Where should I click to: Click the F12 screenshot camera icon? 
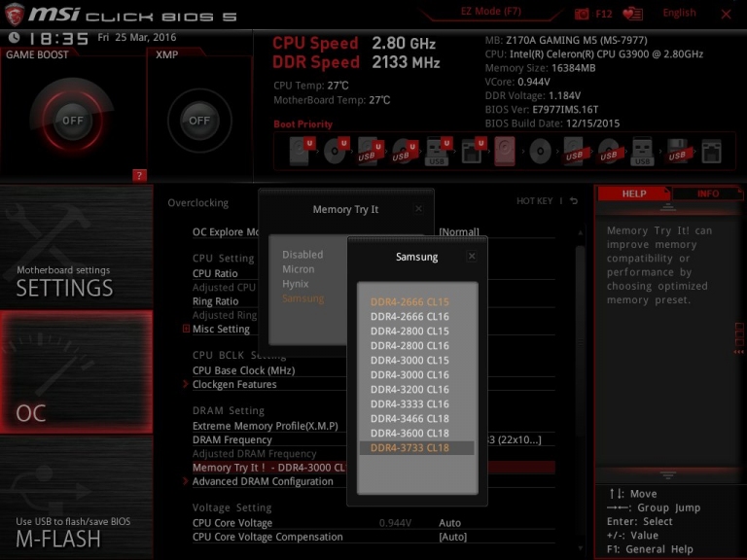[x=582, y=14]
